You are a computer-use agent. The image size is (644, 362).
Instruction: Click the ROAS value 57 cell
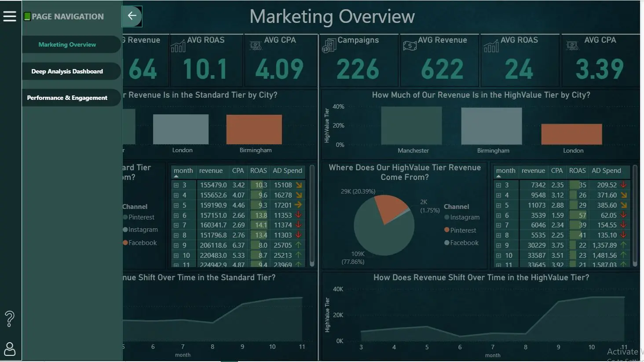click(x=578, y=216)
